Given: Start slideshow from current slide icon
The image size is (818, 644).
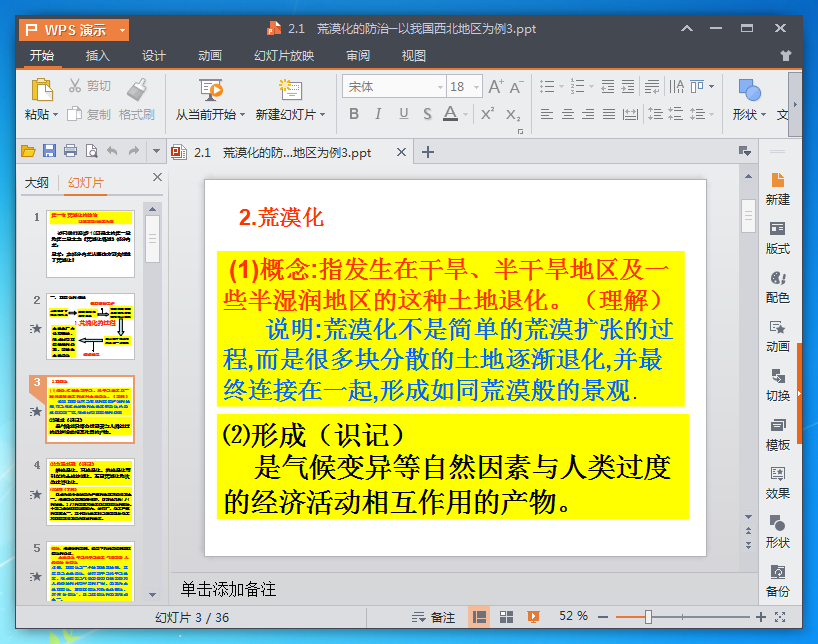Looking at the screenshot, I should (x=211, y=90).
